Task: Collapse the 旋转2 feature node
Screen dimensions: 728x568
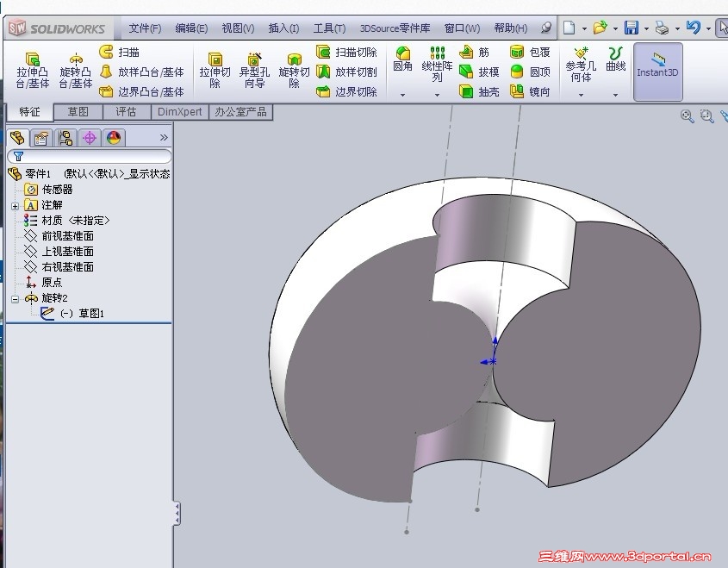Action: tap(15, 299)
